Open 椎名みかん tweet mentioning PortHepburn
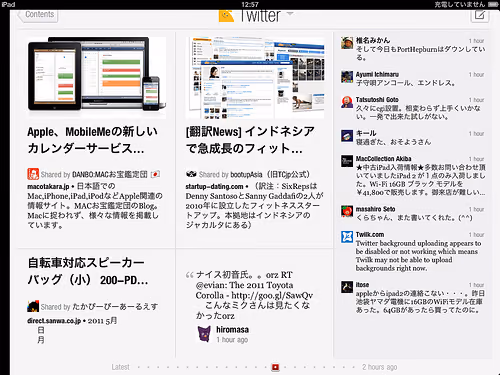The width and height of the screenshot is (500, 375). click(x=420, y=53)
